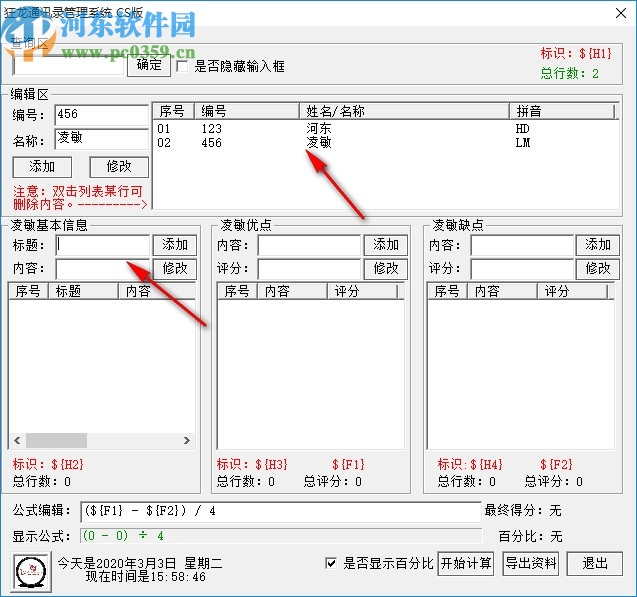This screenshot has width=637, height=597.
Task: Click the 编号 column header
Action: tap(246, 111)
